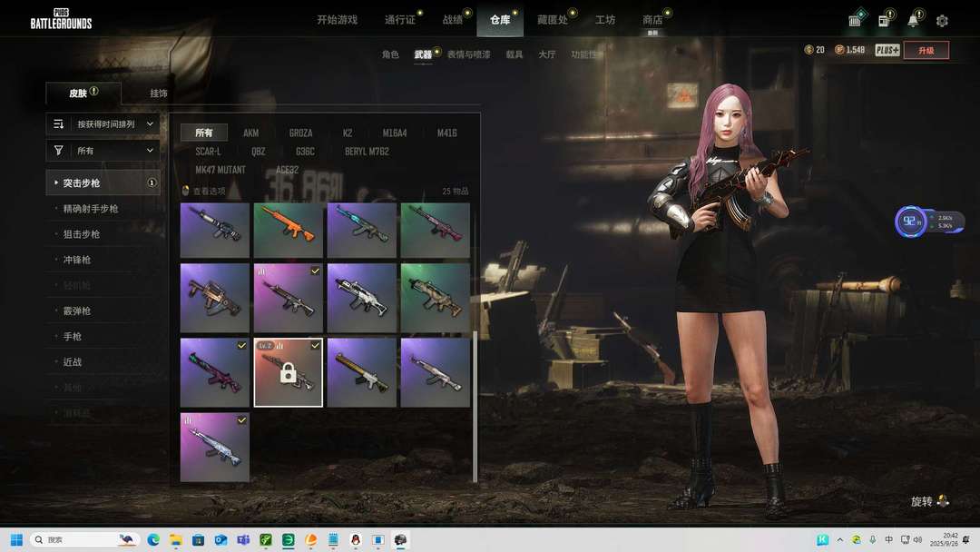
Task: Select the 武器 sub-tab
Action: coord(423,54)
